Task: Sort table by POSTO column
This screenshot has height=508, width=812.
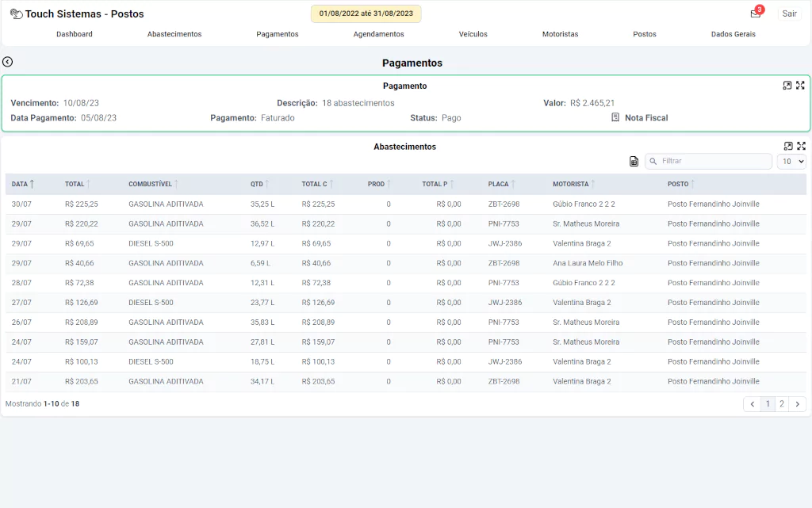Action: click(x=681, y=184)
